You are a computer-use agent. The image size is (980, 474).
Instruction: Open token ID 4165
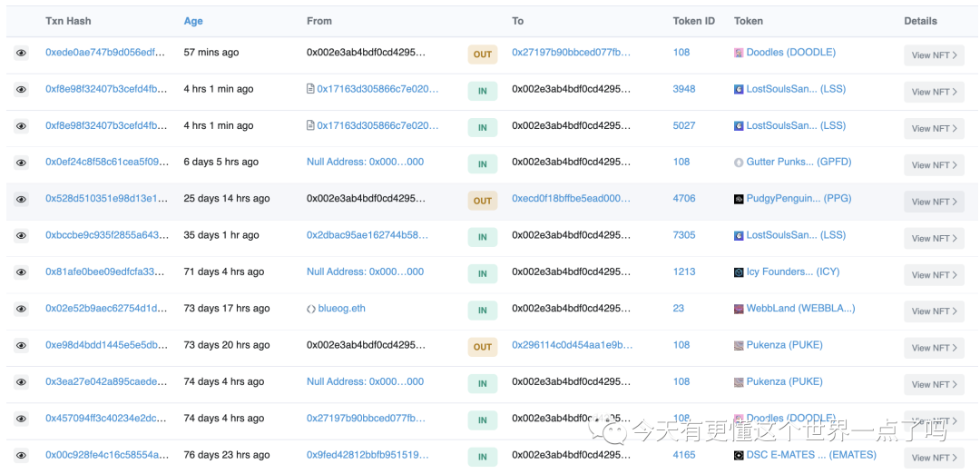coord(684,455)
